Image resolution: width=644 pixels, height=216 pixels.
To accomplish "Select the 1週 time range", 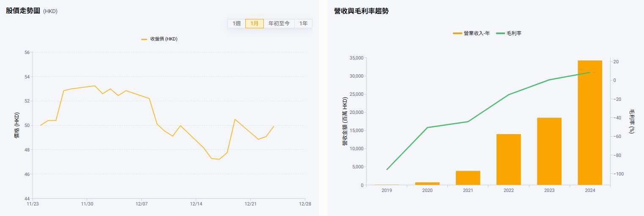I will pos(236,24).
